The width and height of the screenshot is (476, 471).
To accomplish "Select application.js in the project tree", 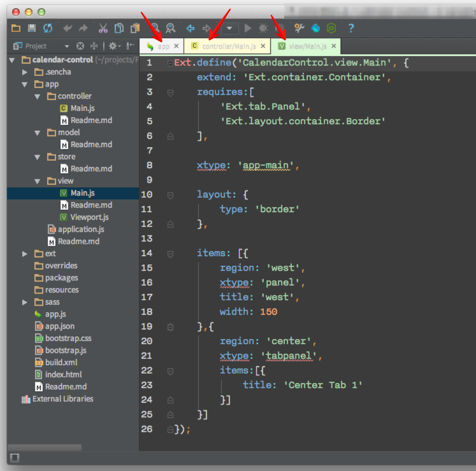I will (x=76, y=229).
